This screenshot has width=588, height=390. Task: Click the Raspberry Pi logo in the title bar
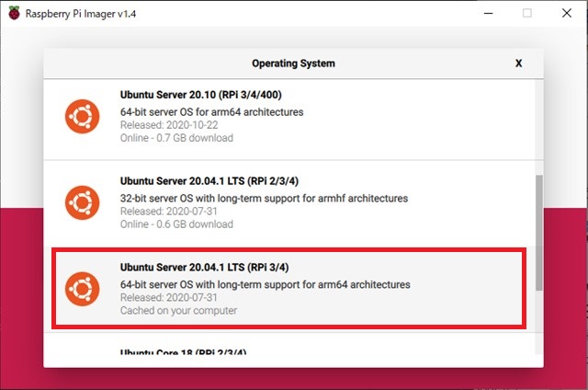click(15, 13)
